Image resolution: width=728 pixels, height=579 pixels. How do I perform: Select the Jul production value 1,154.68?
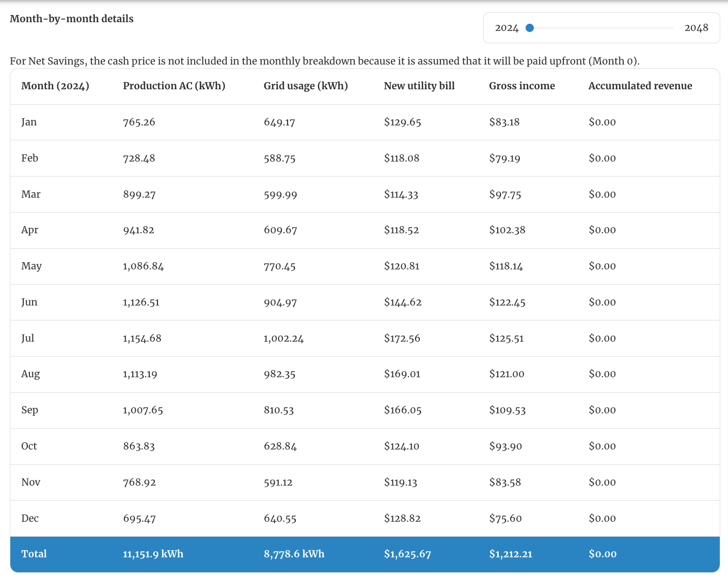coord(141,338)
